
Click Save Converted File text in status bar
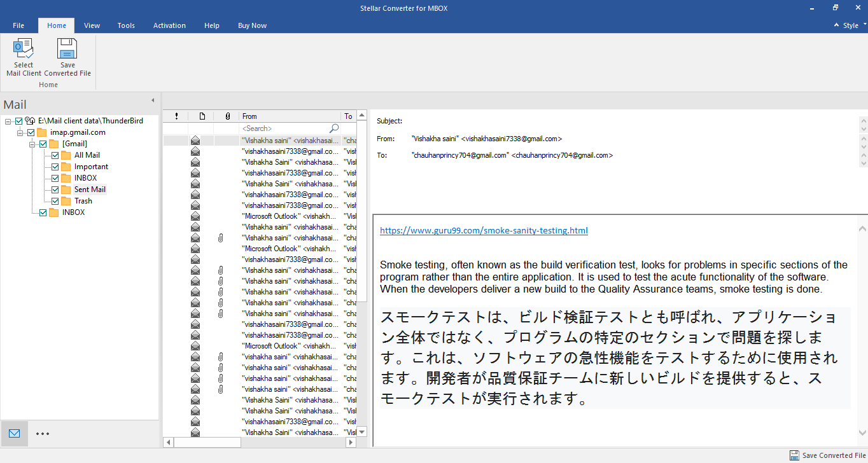coord(834,455)
